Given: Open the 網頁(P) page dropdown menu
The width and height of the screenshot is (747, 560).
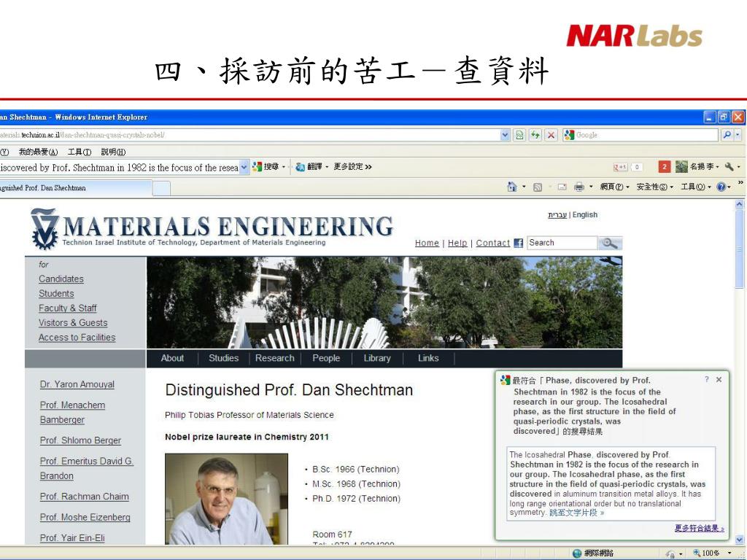Looking at the screenshot, I should click(x=614, y=187).
